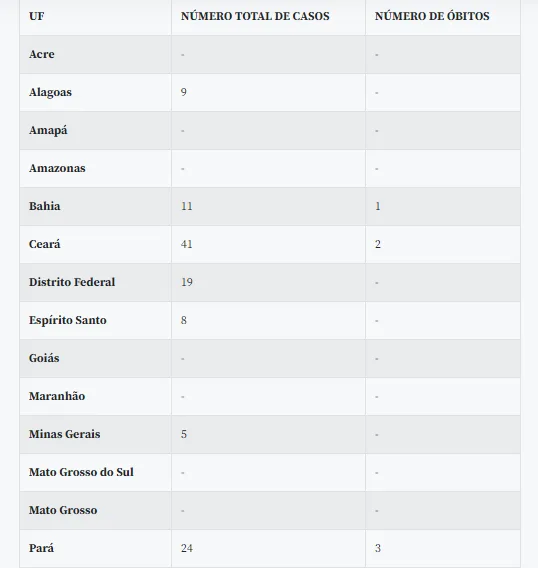
Task: Click the NÚMERO DE ÓBITOS header
Action: [432, 16]
